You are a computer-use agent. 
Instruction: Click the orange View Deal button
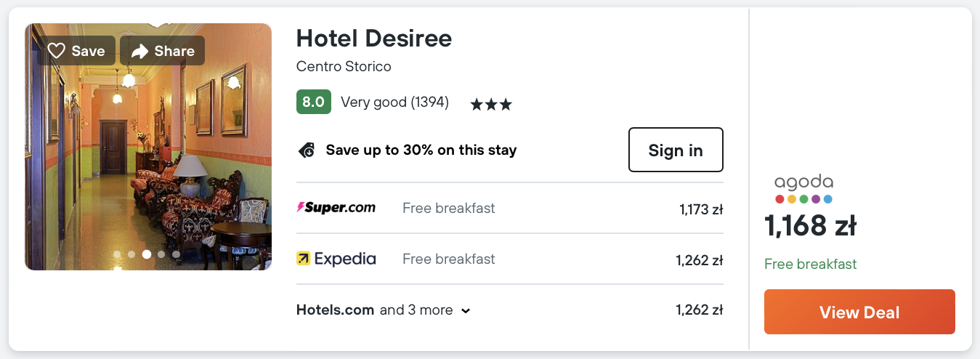tap(859, 312)
